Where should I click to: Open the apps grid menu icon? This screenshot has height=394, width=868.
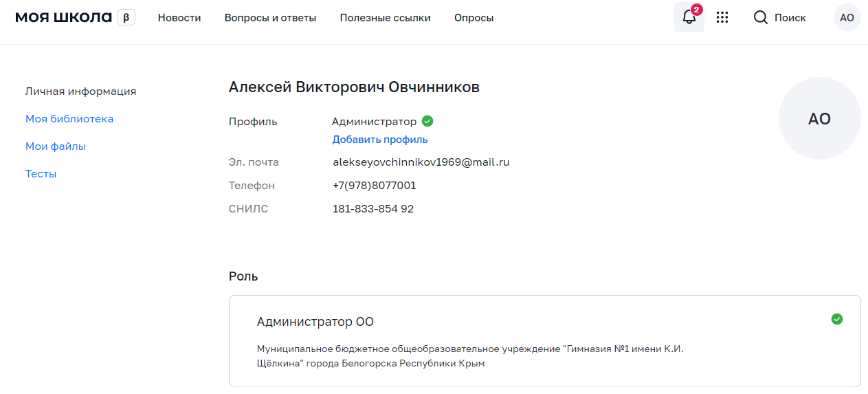pyautogui.click(x=722, y=18)
